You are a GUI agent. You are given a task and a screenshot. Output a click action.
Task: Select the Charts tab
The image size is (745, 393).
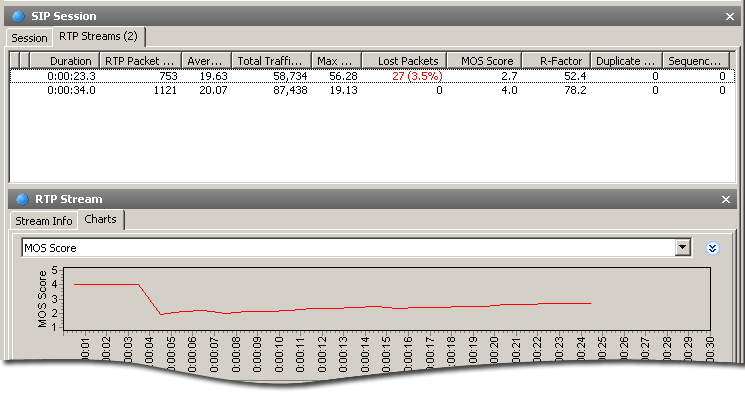[100, 220]
